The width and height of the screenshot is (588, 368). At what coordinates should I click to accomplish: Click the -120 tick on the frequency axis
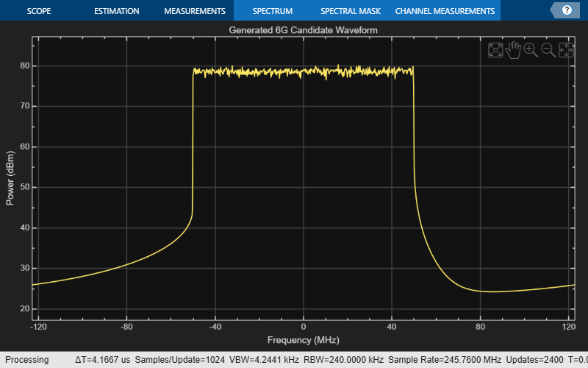[38, 327]
